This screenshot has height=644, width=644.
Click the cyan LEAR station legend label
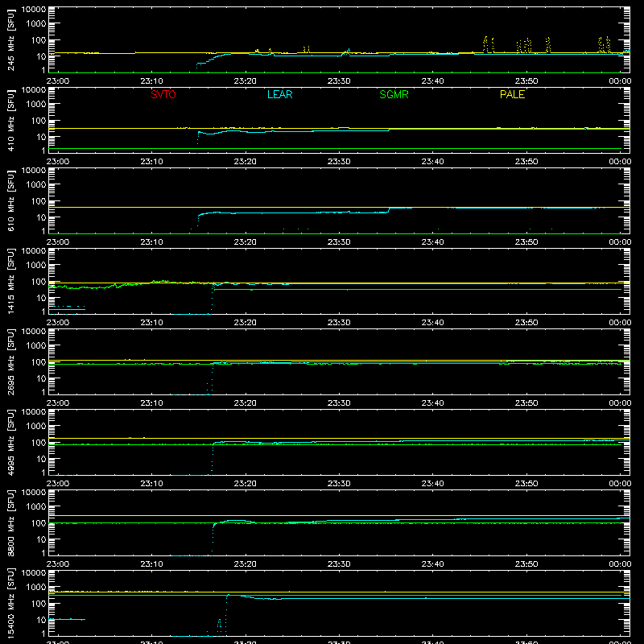point(279,94)
